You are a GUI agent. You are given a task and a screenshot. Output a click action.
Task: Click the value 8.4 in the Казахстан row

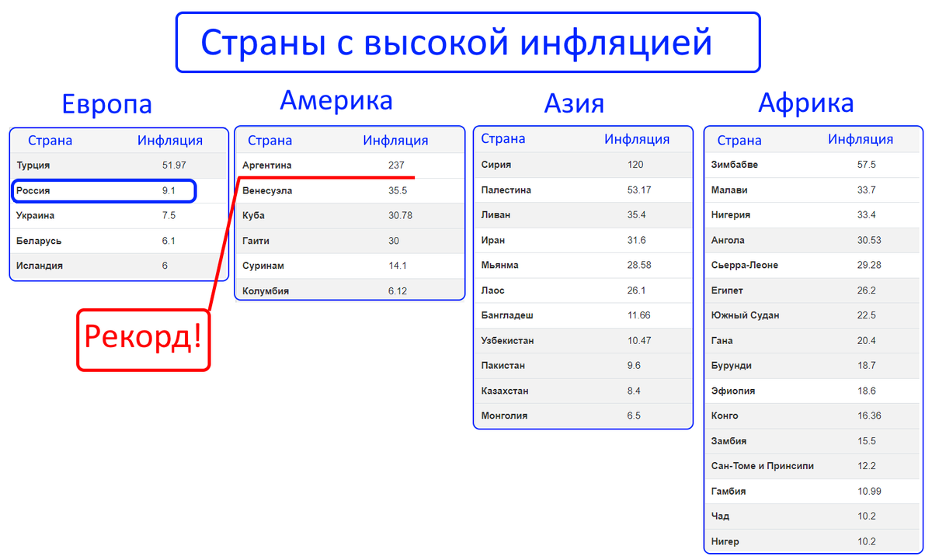[635, 391]
